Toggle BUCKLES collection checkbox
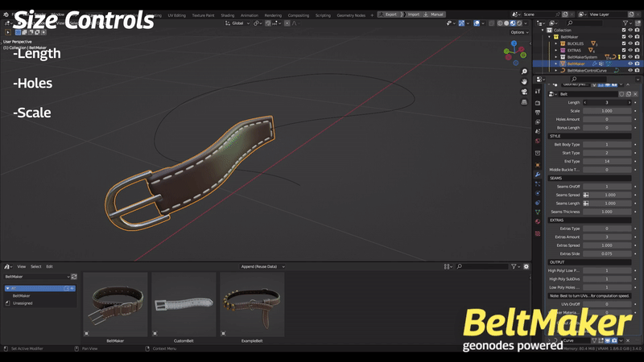 coord(623,43)
